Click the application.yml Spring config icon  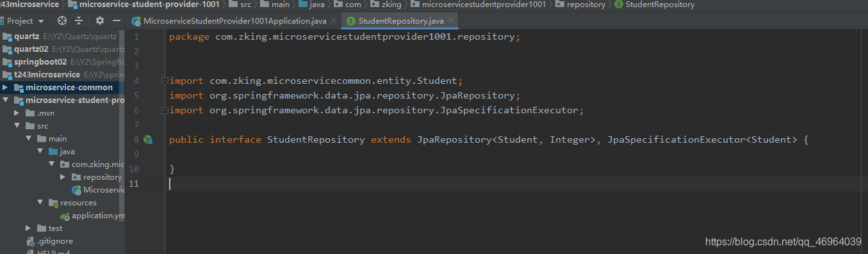(65, 216)
